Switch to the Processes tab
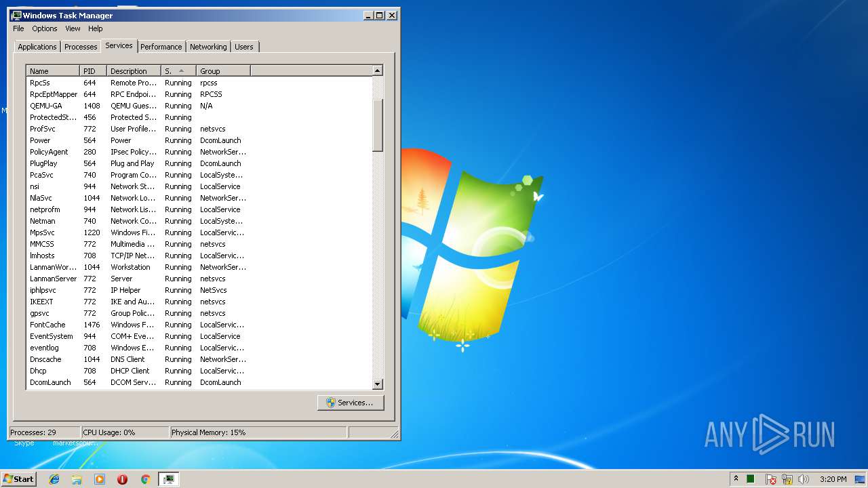Screen dimensions: 868x488 81,47
